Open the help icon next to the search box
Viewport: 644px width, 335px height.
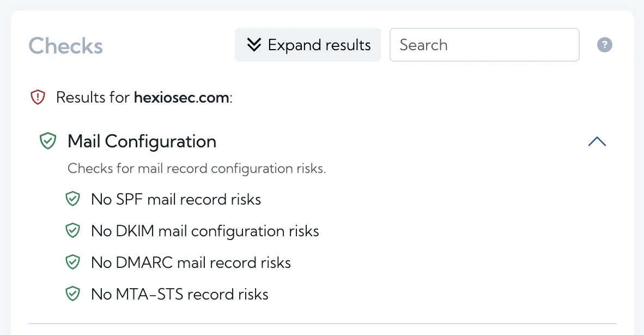coord(604,45)
